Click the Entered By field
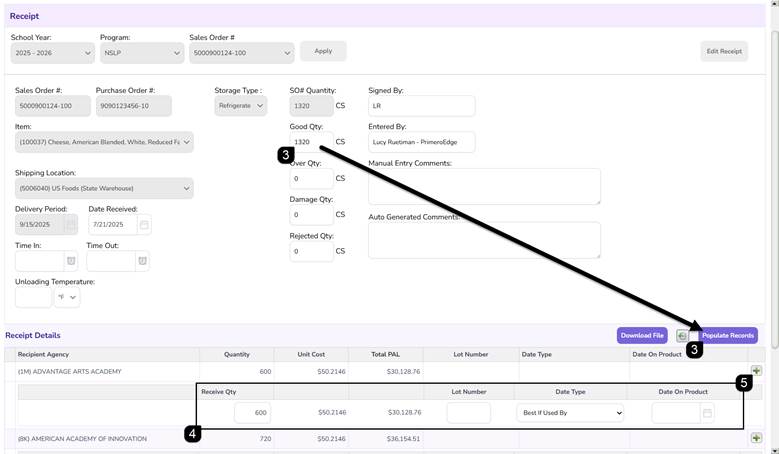Screen dimensions: 779x454 pyautogui.click(x=421, y=142)
